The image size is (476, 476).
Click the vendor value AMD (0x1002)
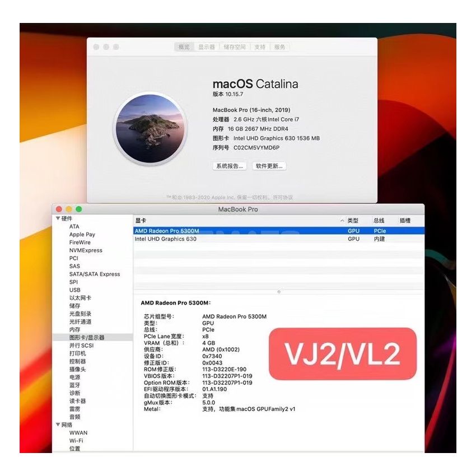click(221, 349)
